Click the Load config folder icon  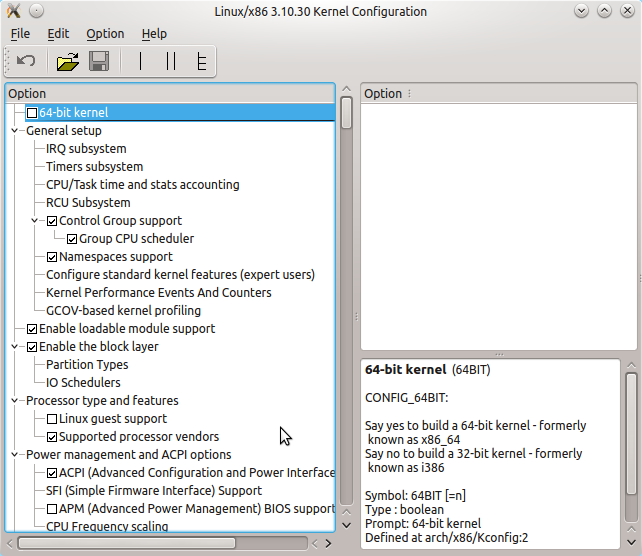(x=67, y=62)
